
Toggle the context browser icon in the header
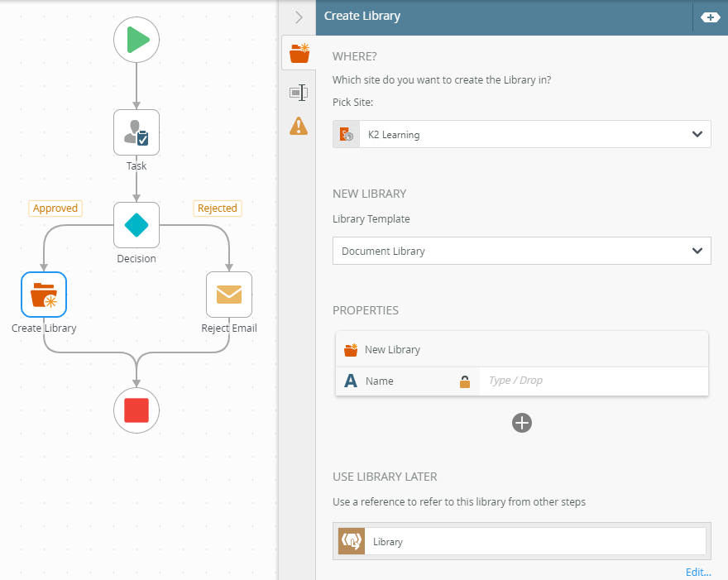710,17
